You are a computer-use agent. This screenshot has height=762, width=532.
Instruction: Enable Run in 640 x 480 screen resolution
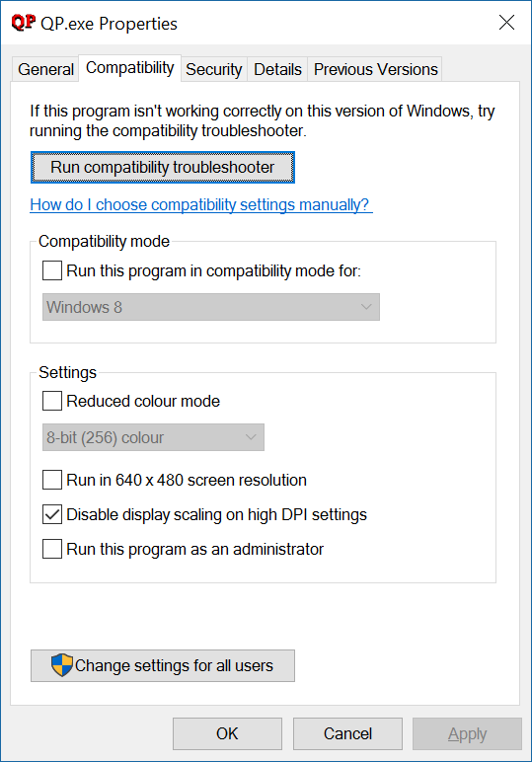(52, 480)
